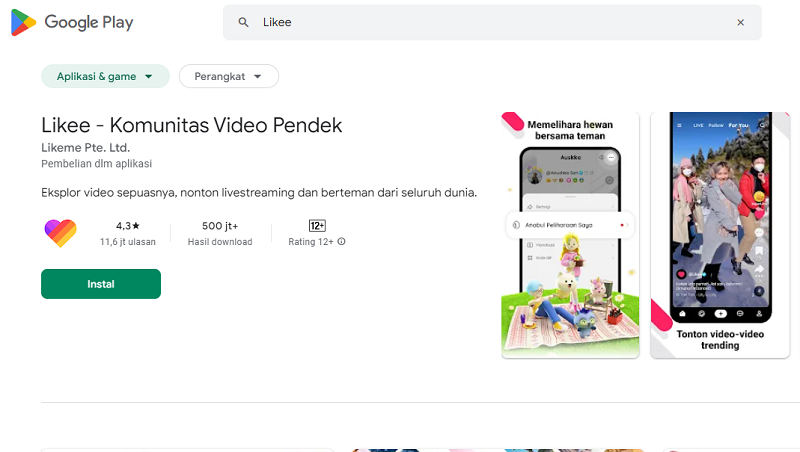Open Likee - Komunitas Video Pendek title
Image resolution: width=800 pixels, height=452 pixels.
click(191, 125)
